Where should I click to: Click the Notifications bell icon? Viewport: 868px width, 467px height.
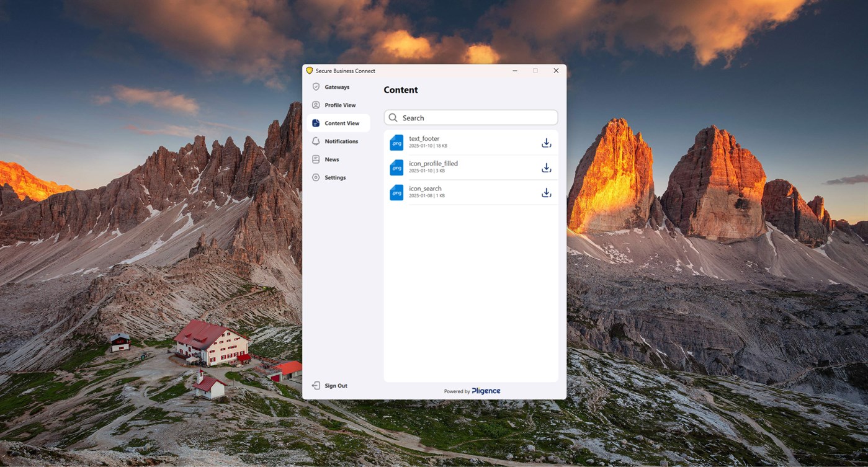pos(316,141)
